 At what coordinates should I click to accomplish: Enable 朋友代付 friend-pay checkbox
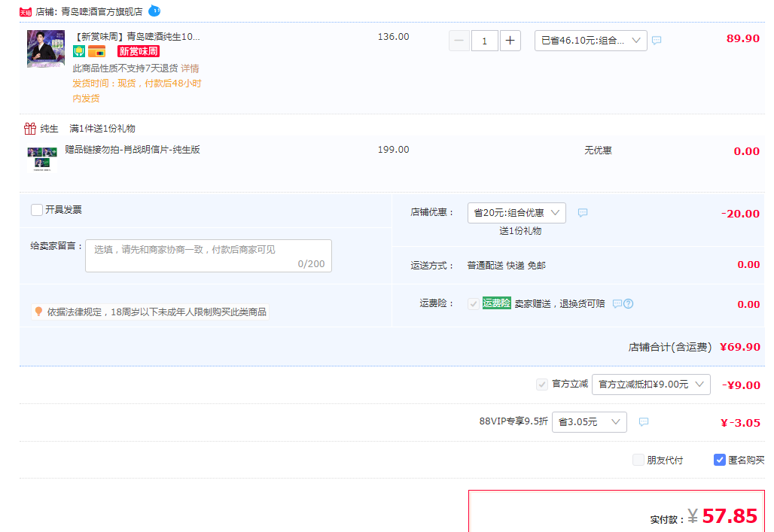point(638,460)
